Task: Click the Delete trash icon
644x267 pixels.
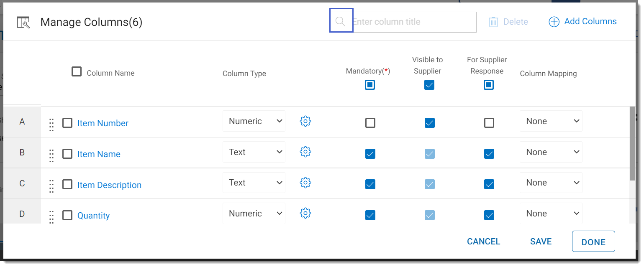Action: click(x=493, y=22)
